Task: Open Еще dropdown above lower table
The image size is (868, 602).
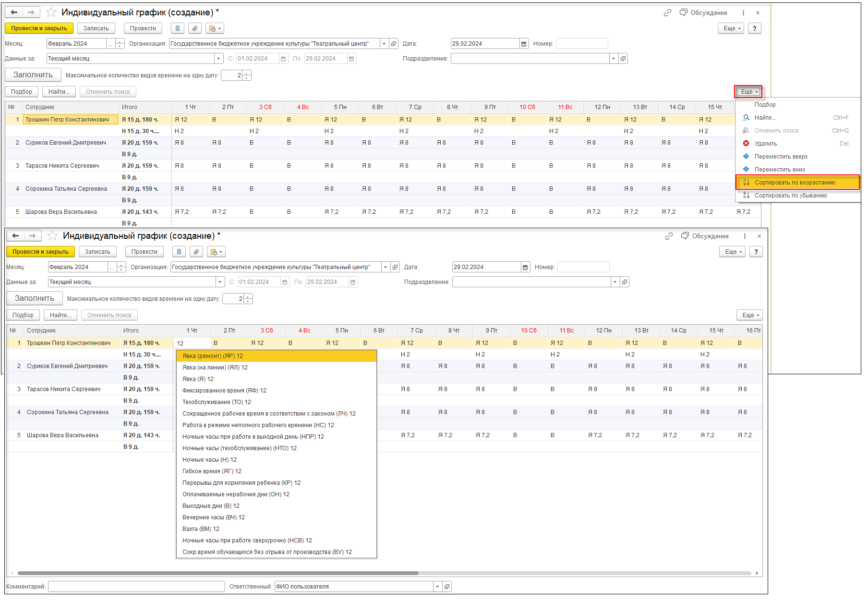Action: coord(749,315)
